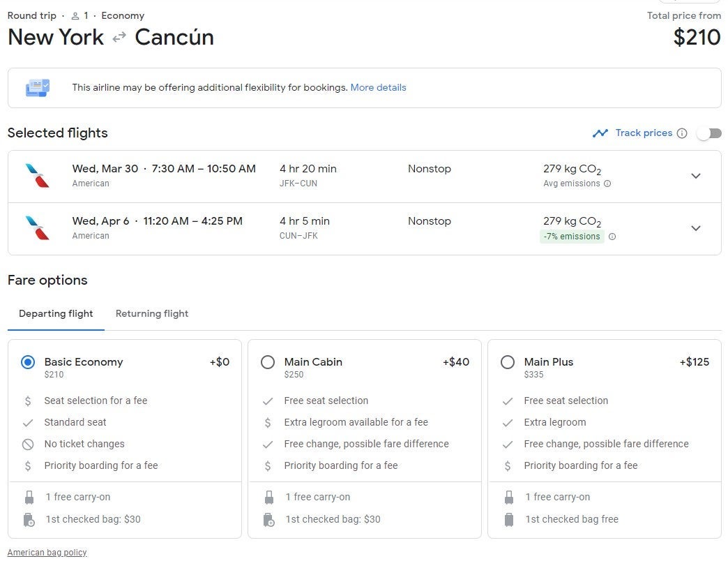Viewport: 728px width, 568px height.
Task: Click the Track prices trend line icon
Action: (600, 133)
